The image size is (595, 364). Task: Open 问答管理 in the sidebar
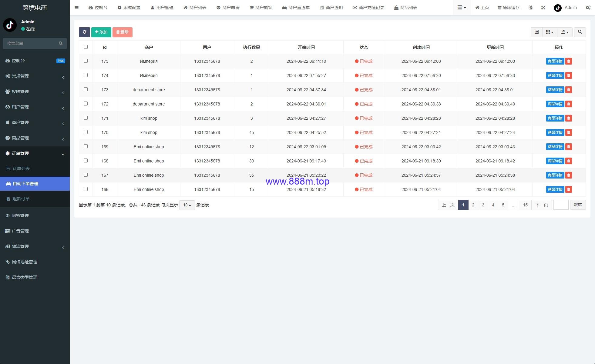(x=35, y=215)
